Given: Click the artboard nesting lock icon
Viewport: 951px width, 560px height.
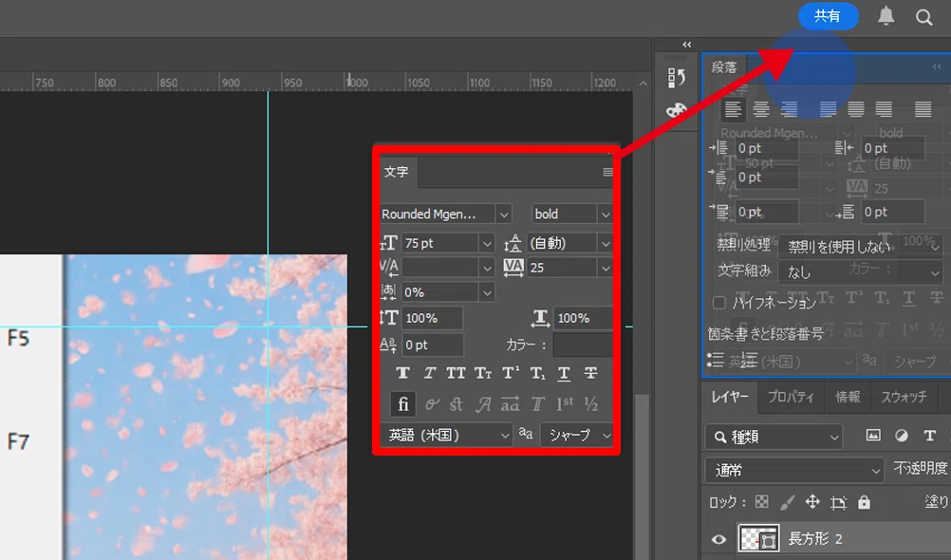Looking at the screenshot, I should tap(838, 502).
